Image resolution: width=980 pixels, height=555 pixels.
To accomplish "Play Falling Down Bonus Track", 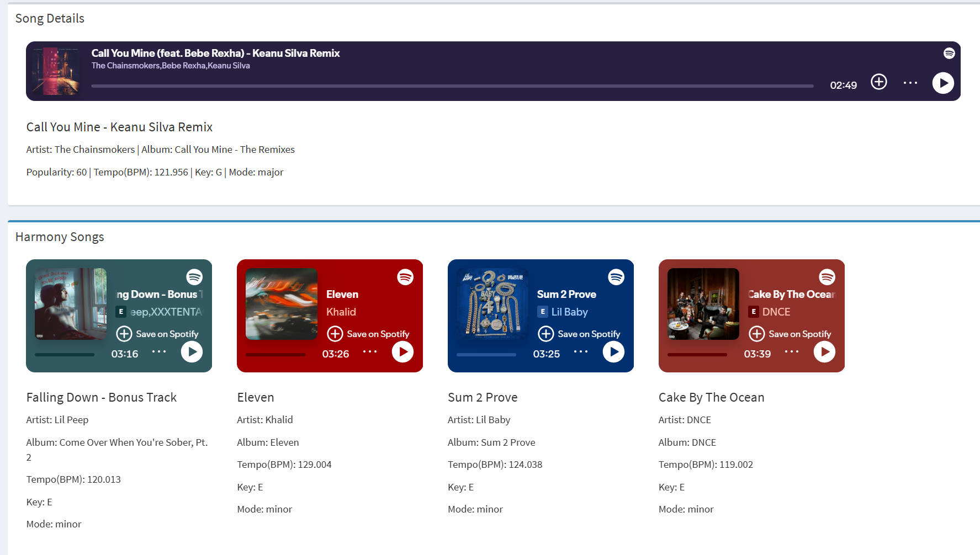I will [192, 352].
